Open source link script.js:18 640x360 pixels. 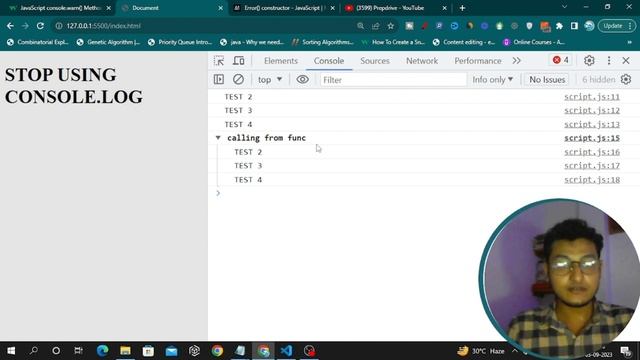(x=592, y=180)
